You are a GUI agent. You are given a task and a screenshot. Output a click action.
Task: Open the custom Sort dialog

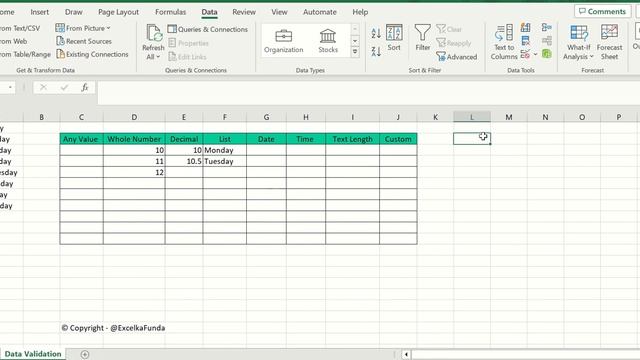click(x=394, y=38)
